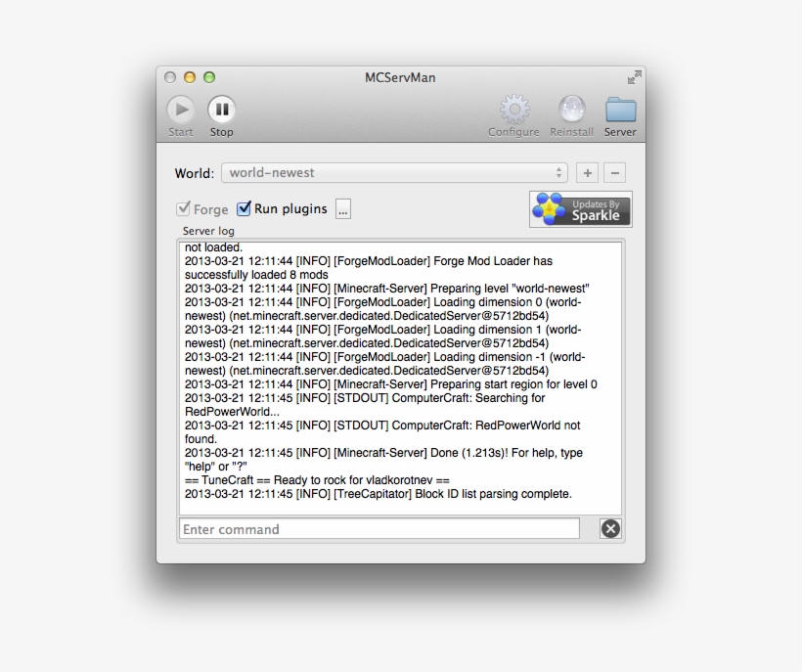Open server settings via the Configure gear icon
The image size is (802, 672).
[x=513, y=110]
